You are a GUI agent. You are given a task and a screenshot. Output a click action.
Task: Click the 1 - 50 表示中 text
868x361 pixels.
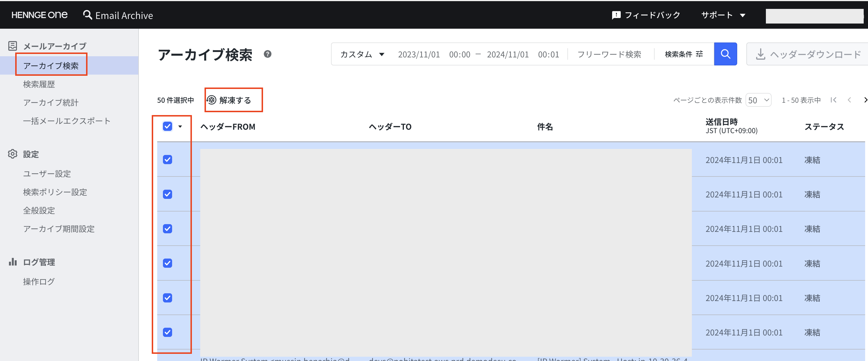[x=801, y=100]
